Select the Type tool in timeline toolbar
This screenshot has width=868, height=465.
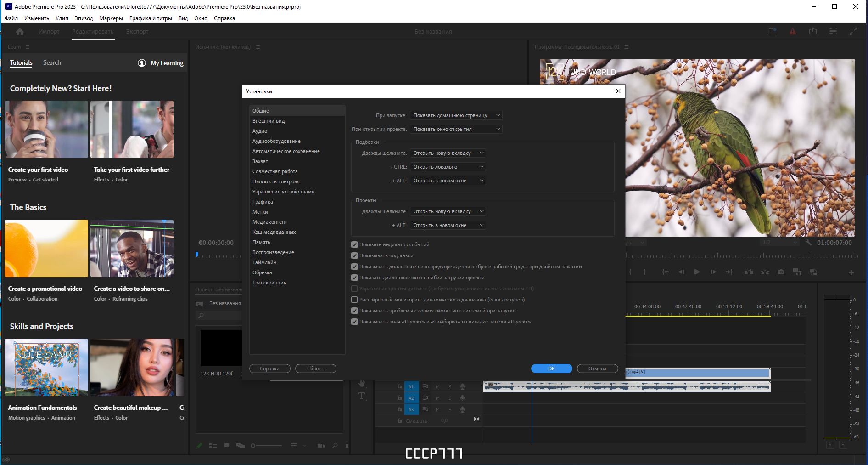(x=362, y=396)
